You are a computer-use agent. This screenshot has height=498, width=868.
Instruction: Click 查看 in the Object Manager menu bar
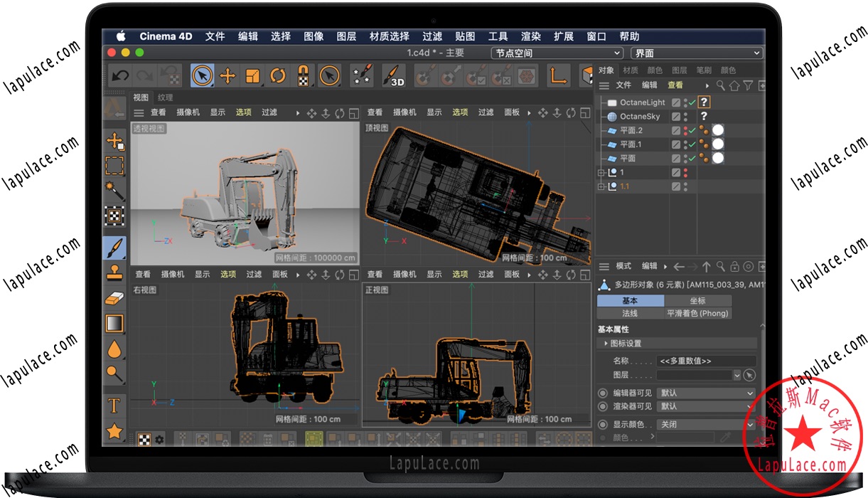pyautogui.click(x=674, y=84)
